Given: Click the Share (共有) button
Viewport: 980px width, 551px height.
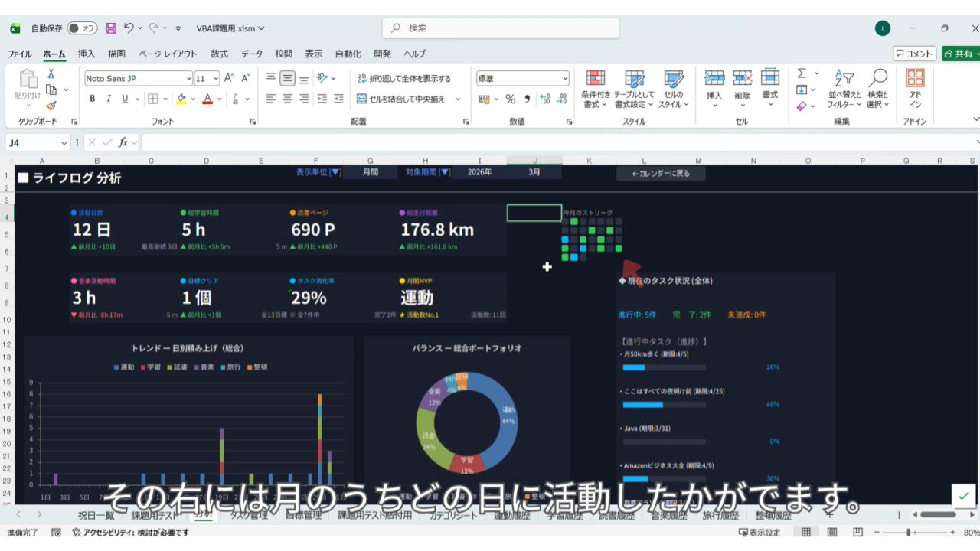Looking at the screenshot, I should coord(960,54).
